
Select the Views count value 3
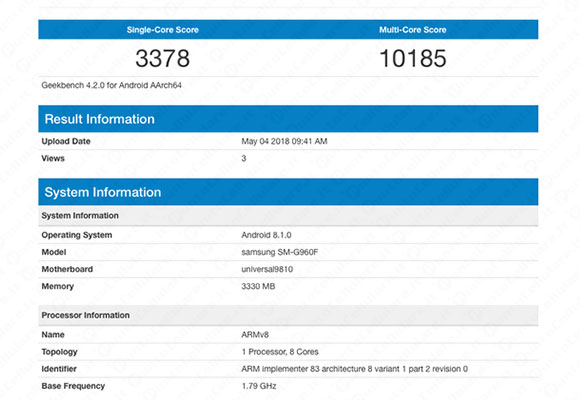click(x=244, y=158)
